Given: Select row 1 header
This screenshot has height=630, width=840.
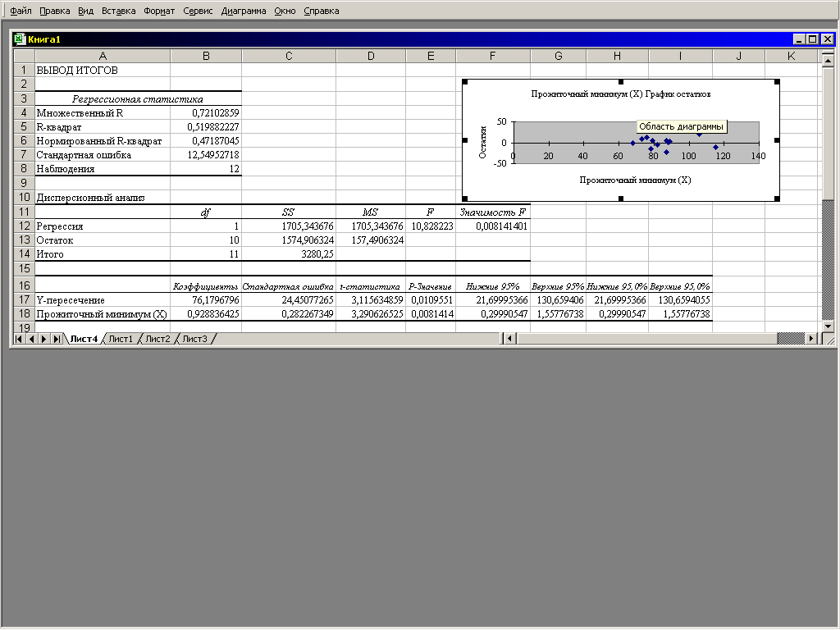Looking at the screenshot, I should 24,71.
